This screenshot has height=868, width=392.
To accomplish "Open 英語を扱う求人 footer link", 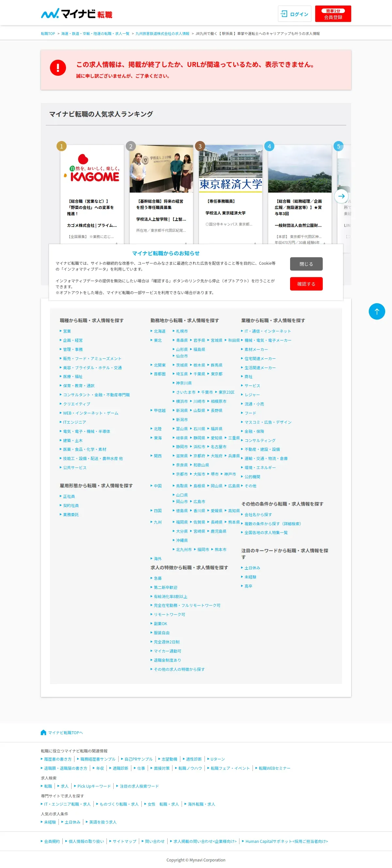I will coord(103,822).
